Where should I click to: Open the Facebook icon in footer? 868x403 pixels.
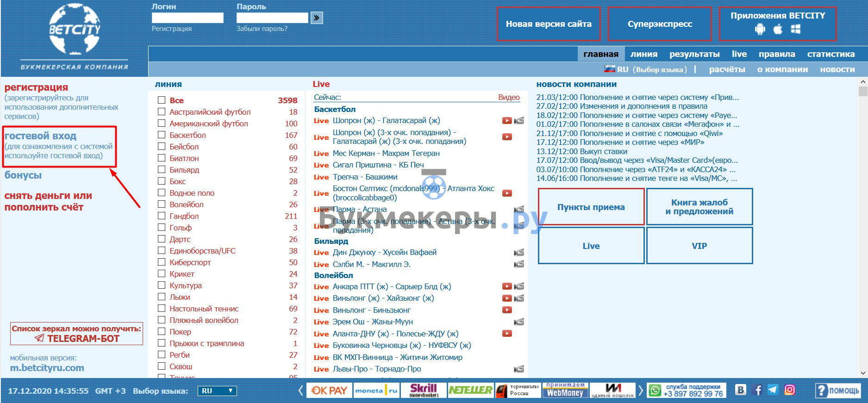point(758,390)
